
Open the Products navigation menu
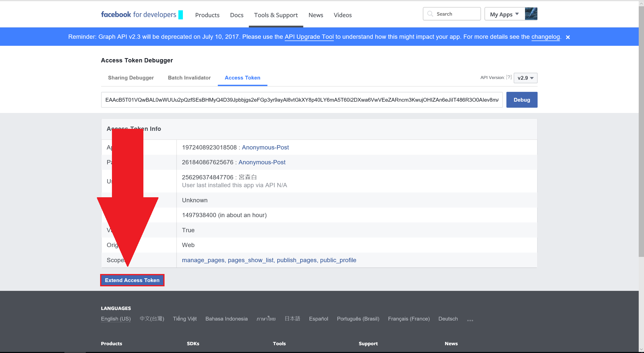point(207,15)
